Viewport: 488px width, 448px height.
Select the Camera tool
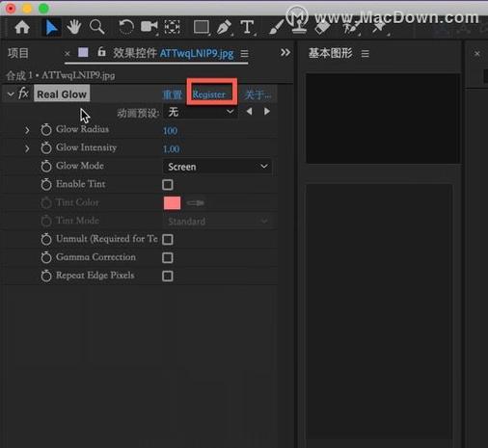(149, 27)
